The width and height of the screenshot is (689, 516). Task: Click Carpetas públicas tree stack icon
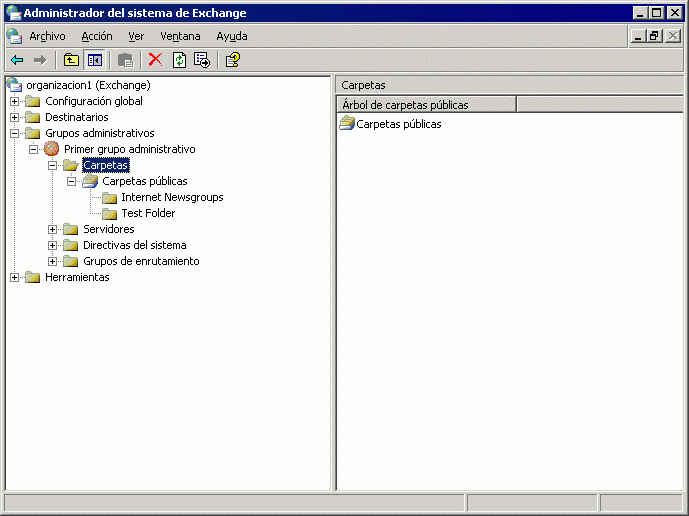pyautogui.click(x=90, y=181)
